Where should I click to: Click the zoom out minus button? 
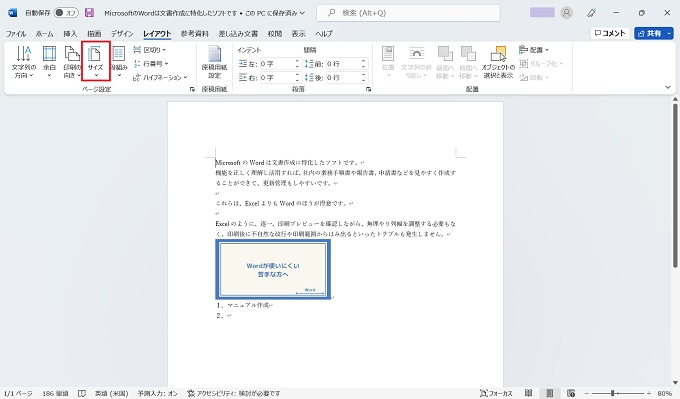click(x=586, y=393)
